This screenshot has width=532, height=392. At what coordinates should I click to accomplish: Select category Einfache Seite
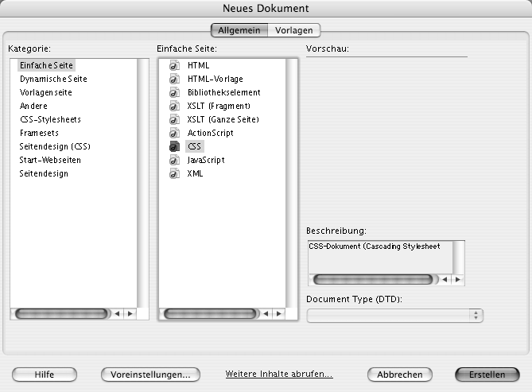click(46, 65)
